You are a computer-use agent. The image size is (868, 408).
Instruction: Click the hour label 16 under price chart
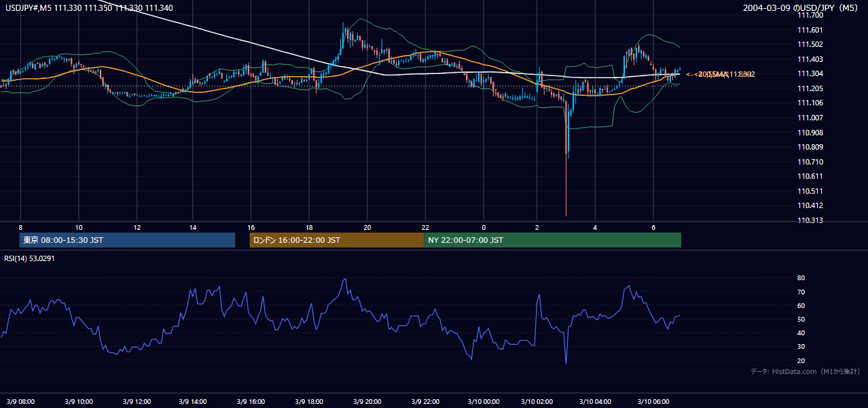(x=251, y=227)
